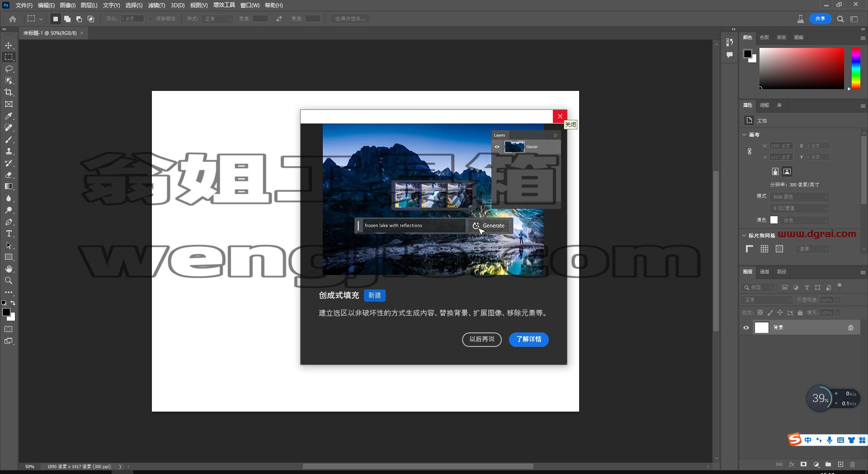This screenshot has height=474, width=868.
Task: Select portrait canvas orientation button
Action: click(x=775, y=171)
